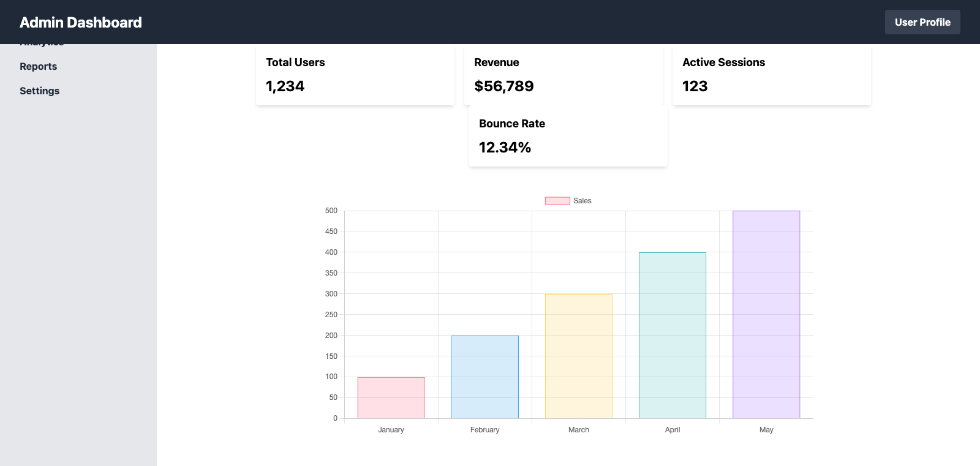Click the 500 y-axis tick label
The height and width of the screenshot is (466, 980).
[331, 211]
